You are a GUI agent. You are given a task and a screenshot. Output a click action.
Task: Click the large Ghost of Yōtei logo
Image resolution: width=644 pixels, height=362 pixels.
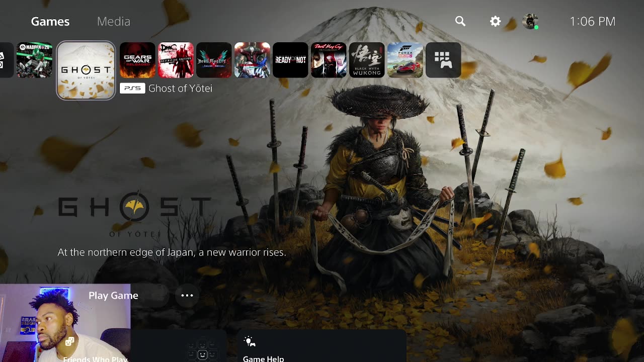(x=134, y=214)
